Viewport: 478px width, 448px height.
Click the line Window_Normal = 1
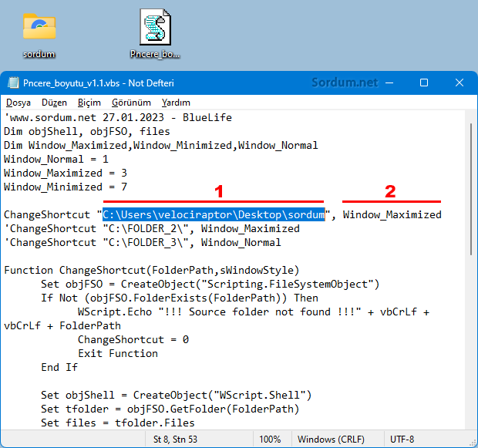[x=56, y=159]
